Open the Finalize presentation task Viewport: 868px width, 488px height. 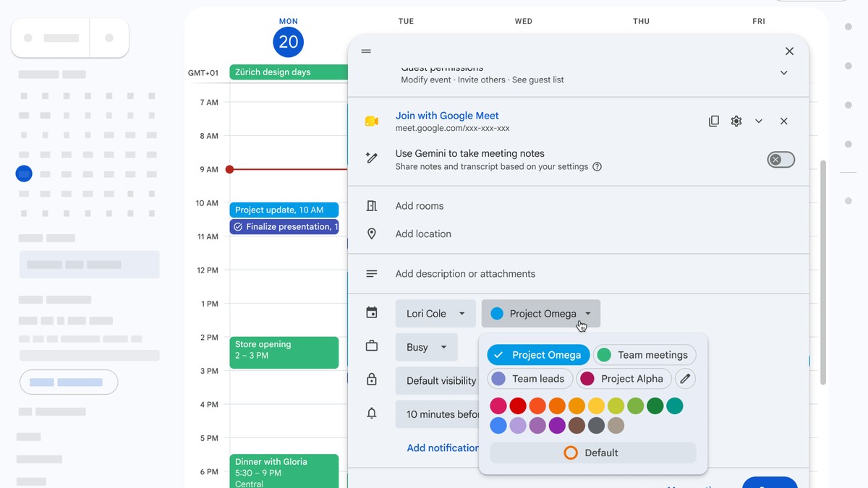coord(284,227)
